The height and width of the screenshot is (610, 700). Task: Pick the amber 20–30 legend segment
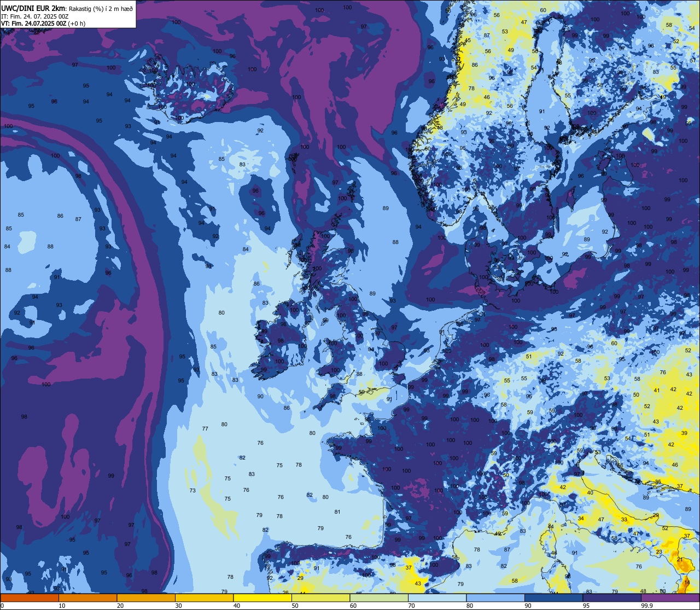146,597
